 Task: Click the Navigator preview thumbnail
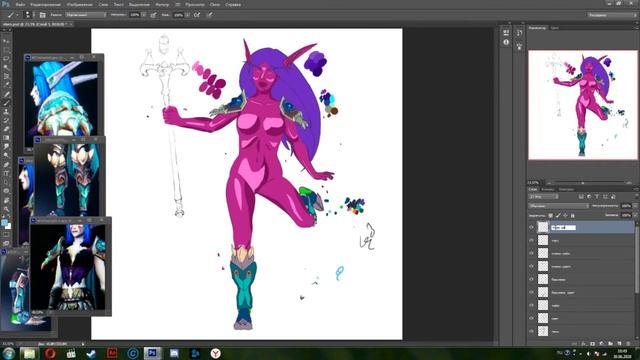coord(582,105)
